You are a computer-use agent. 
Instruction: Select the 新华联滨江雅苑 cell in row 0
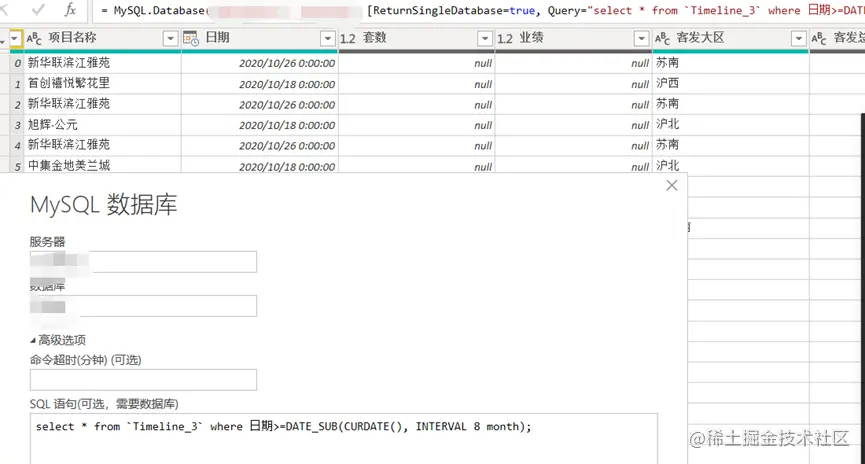click(103, 63)
